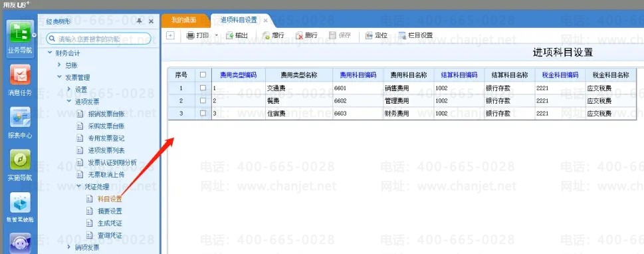Collapse the 凭证处理 tree node
644x254 pixels.
click(79, 187)
